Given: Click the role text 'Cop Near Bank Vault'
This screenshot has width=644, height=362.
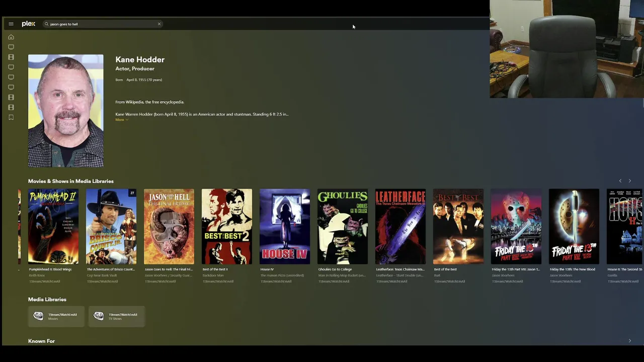Looking at the screenshot, I should pyautogui.click(x=102, y=276).
